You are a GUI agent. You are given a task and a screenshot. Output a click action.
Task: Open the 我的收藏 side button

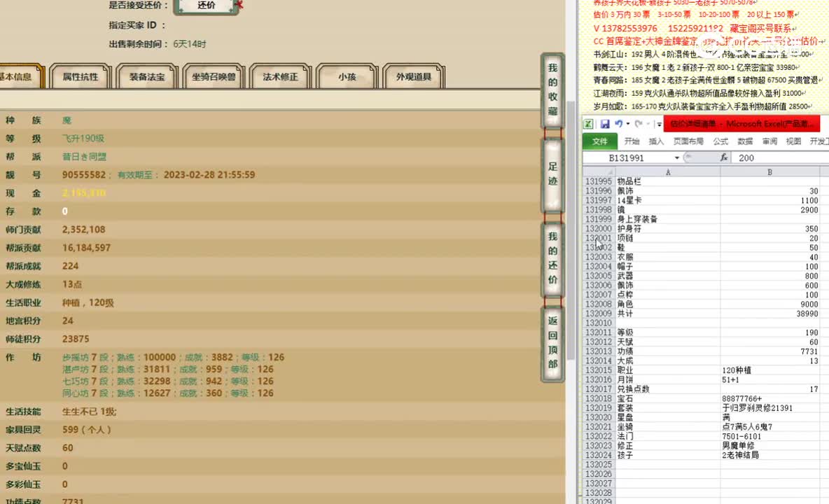pos(552,90)
